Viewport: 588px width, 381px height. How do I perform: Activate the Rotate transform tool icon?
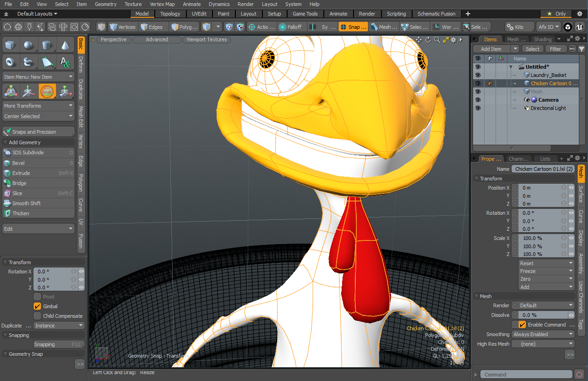(x=47, y=92)
